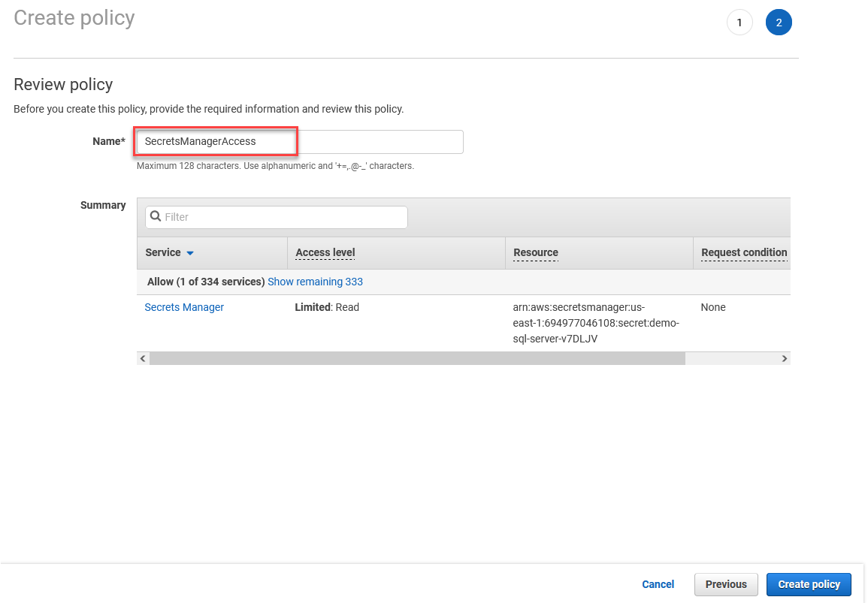Focus the Summary Filter search box
The height and width of the screenshot is (603, 868).
coord(277,217)
